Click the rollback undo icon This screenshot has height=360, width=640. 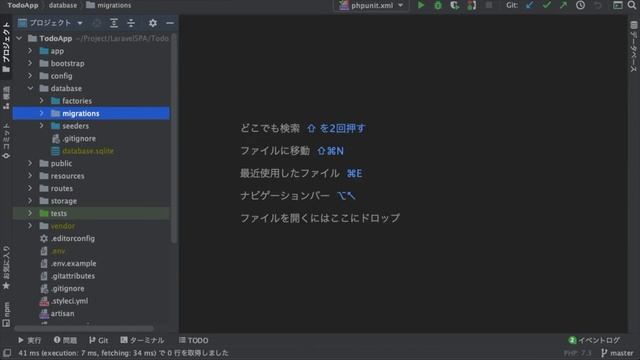pos(598,5)
